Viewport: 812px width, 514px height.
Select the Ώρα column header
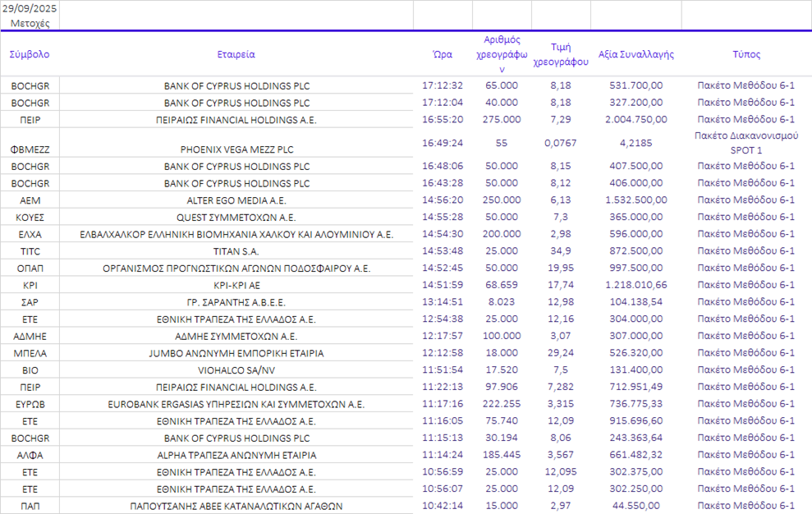(443, 54)
